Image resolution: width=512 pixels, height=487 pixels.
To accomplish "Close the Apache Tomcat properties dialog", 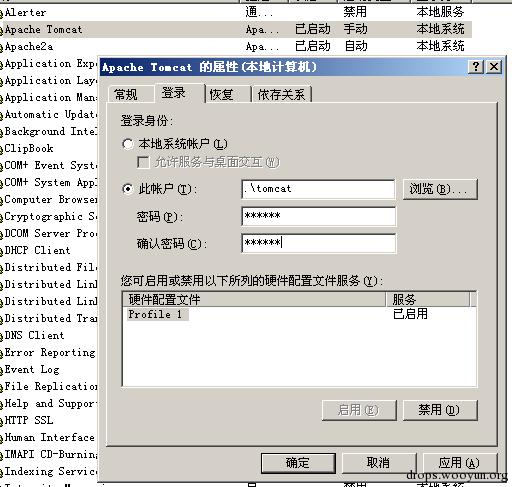I will 494,67.
